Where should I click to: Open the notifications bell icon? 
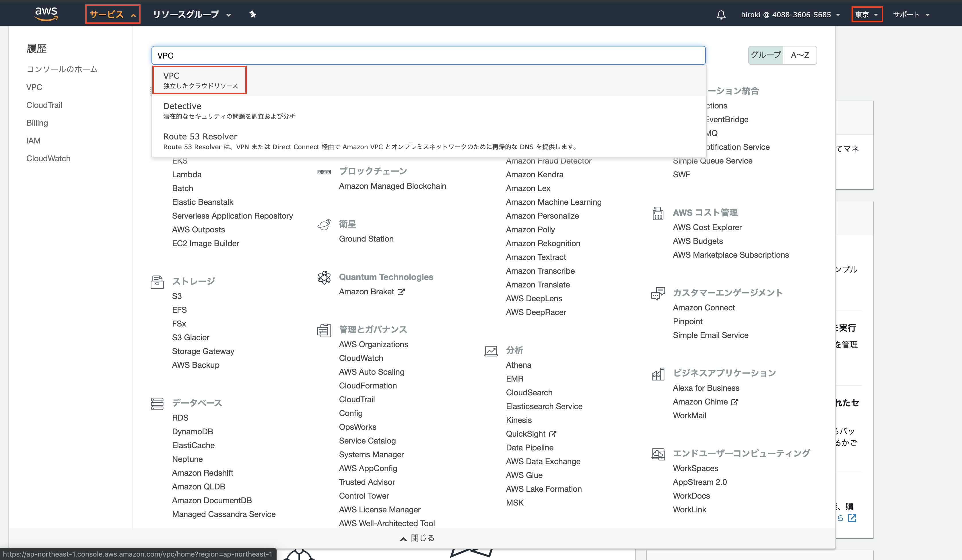click(x=721, y=15)
